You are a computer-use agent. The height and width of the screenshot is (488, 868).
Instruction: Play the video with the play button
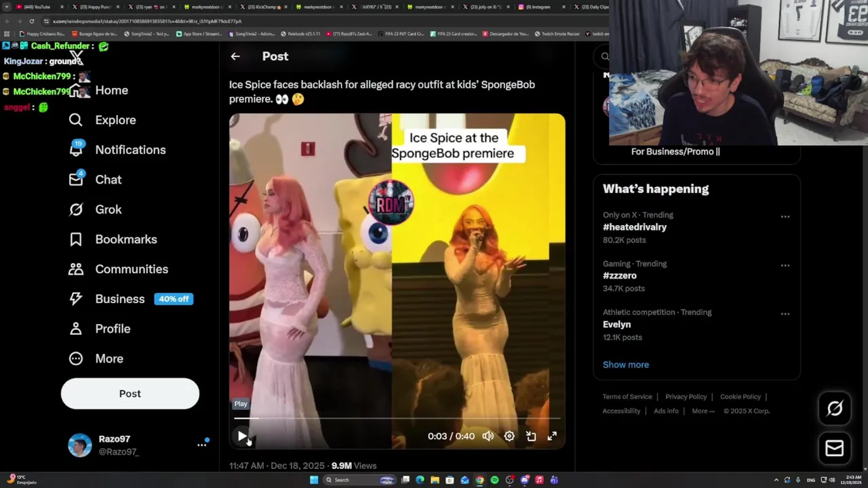point(242,436)
